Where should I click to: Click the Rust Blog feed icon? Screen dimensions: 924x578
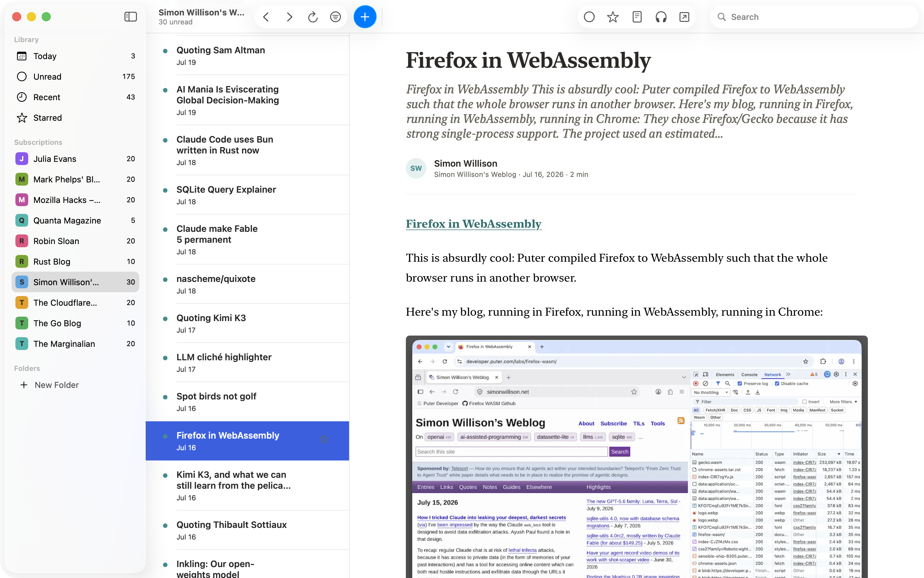(x=22, y=261)
